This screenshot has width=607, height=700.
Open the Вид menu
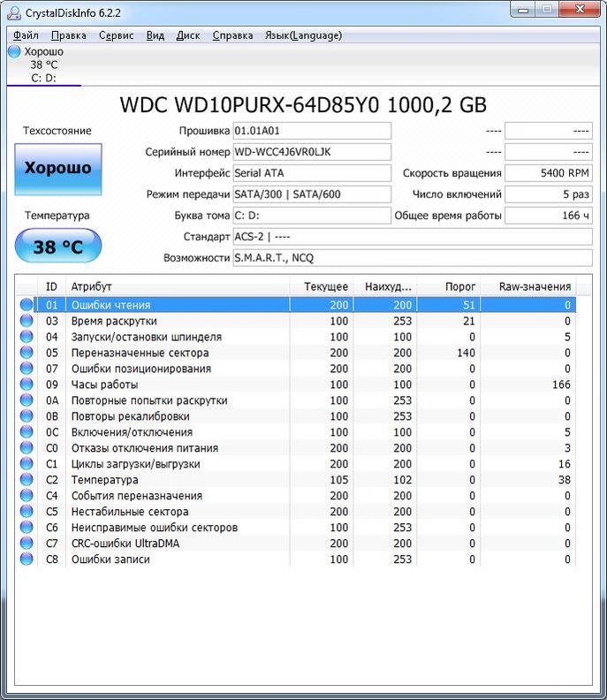coord(156,35)
